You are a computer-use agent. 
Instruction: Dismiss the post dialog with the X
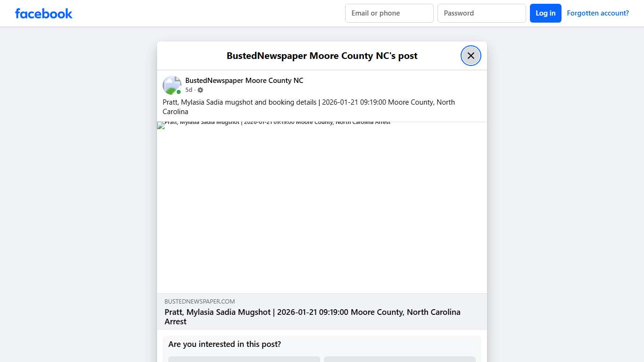click(x=471, y=55)
